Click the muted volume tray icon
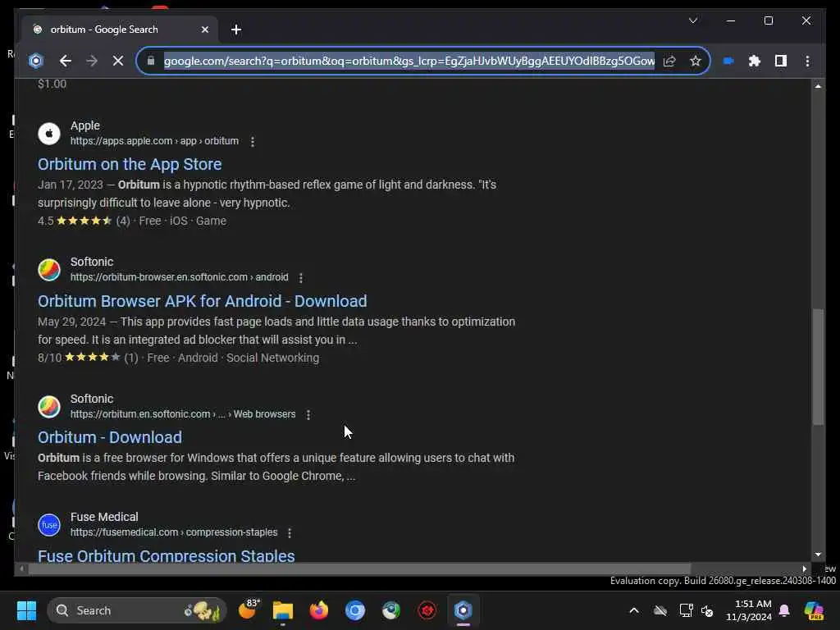Image resolution: width=840 pixels, height=630 pixels. point(707,610)
